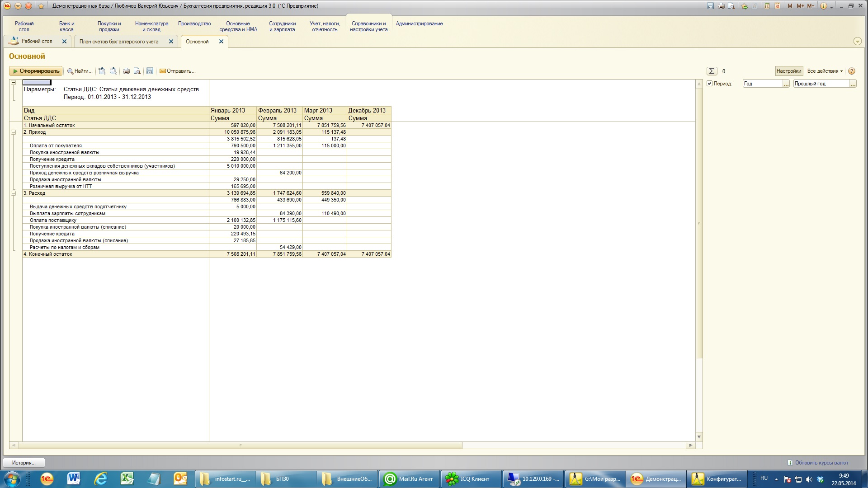Open print preview in the report toolbar
This screenshot has height=488, width=868.
coord(137,71)
